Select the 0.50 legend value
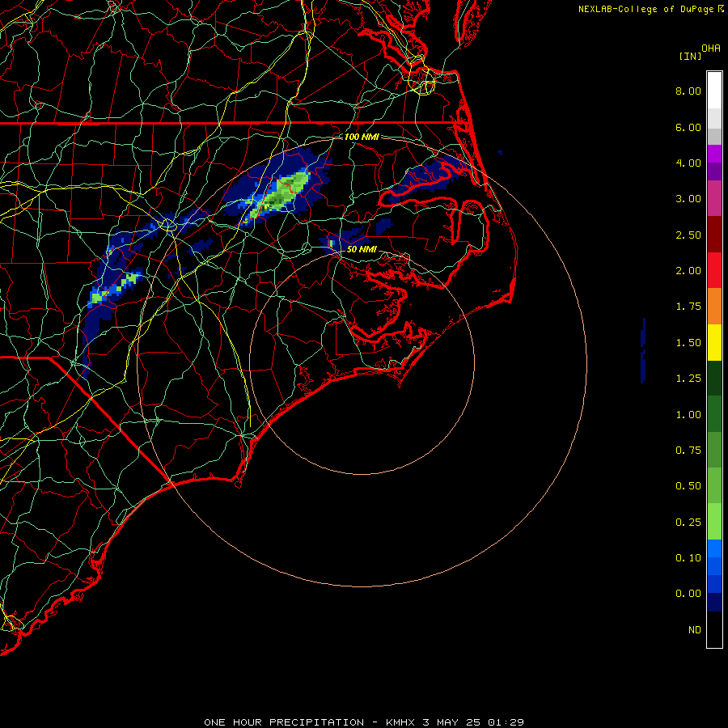Viewport: 728px width, 728px height. click(688, 486)
